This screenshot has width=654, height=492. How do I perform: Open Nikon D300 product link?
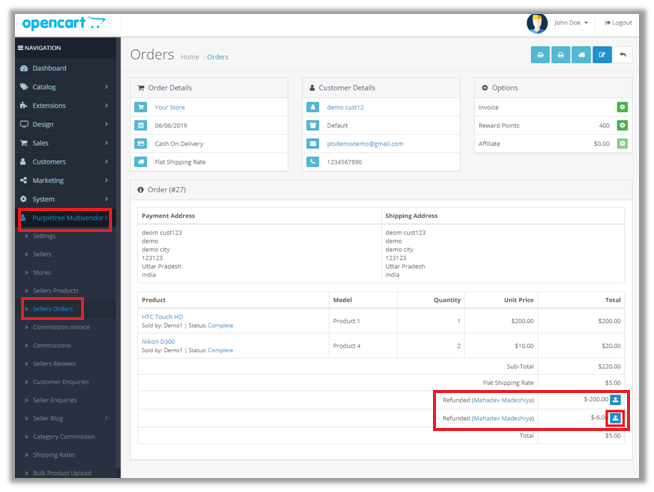(158, 341)
